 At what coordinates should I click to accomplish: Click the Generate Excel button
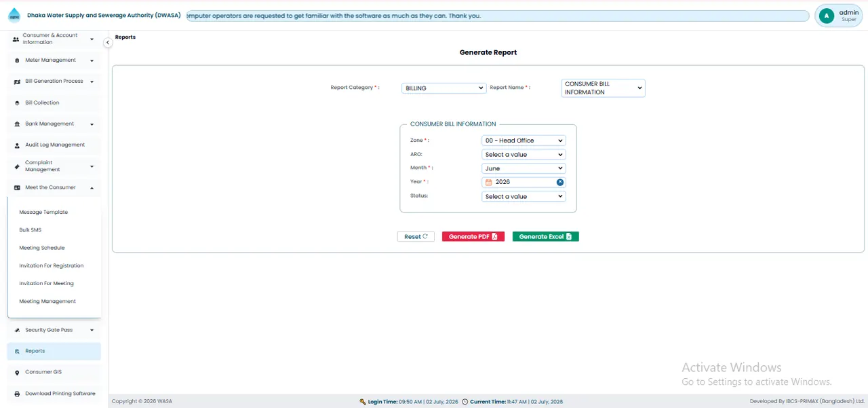point(546,236)
